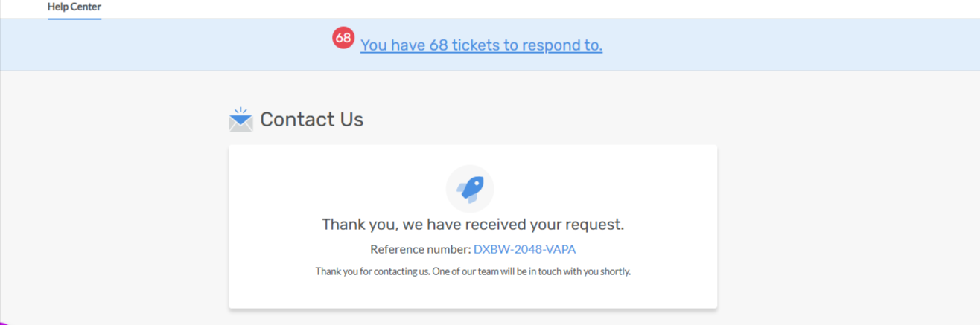
Task: Click the blue rocket icon
Action: pos(471,189)
